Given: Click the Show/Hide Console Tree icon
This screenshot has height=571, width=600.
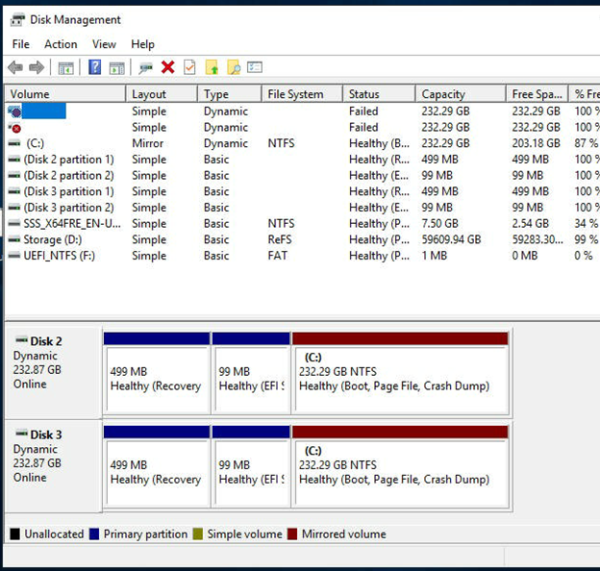Looking at the screenshot, I should point(66,67).
